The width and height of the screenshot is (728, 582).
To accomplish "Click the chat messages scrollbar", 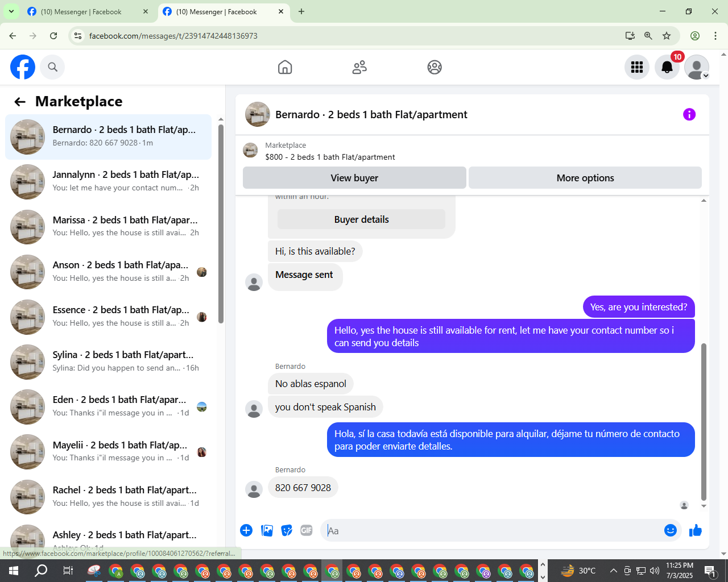I will (x=704, y=422).
